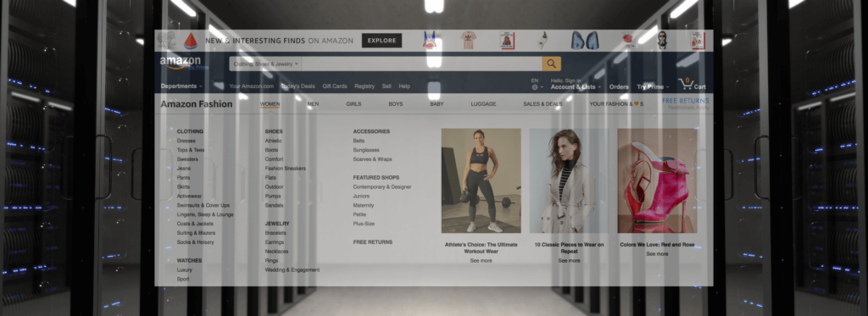Open Swimsuits & Cover Ups
The height and width of the screenshot is (316, 868).
(x=203, y=205)
